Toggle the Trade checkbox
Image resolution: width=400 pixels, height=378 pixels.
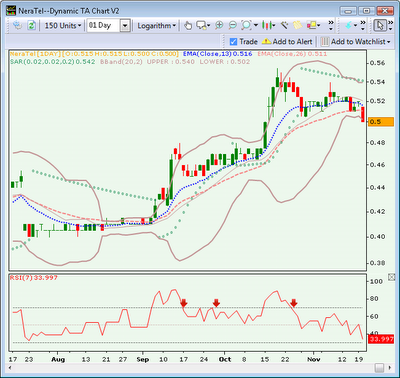(233, 42)
